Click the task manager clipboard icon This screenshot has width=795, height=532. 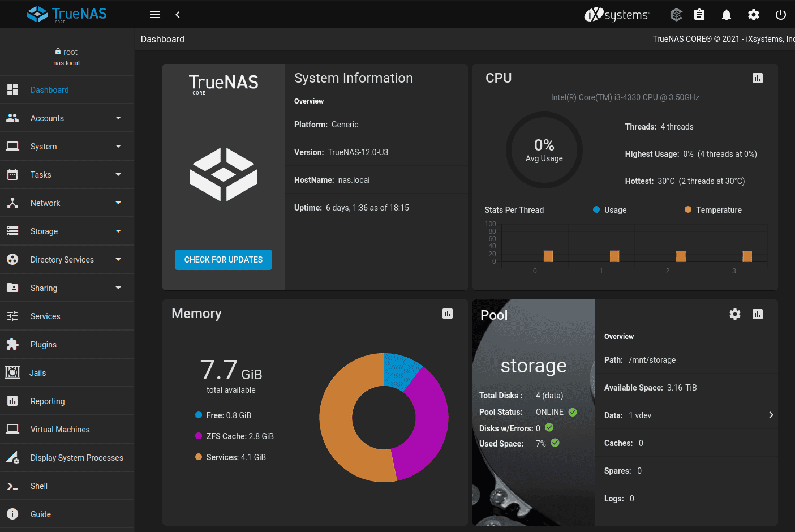[699, 15]
